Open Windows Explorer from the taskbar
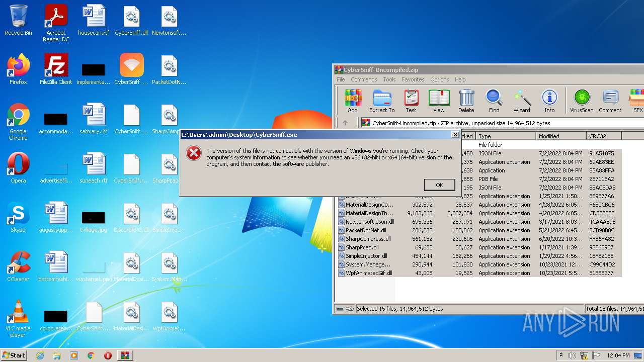The width and height of the screenshot is (644, 362). 57,355
